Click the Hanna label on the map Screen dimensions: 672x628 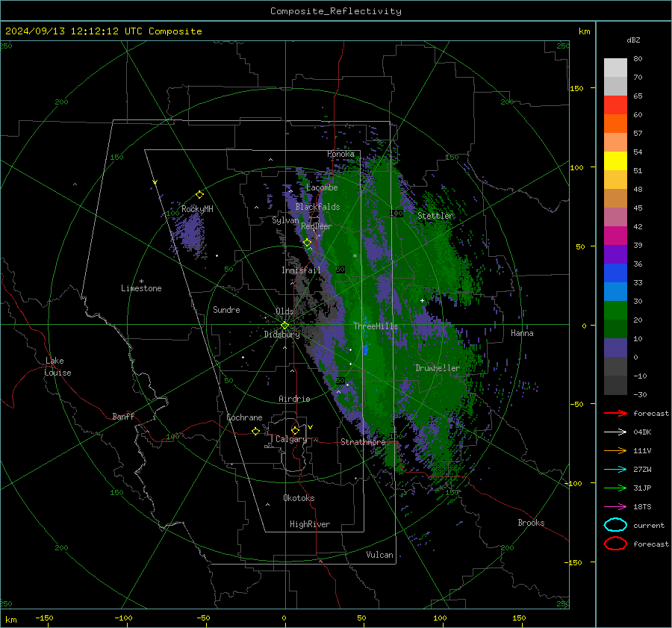coord(522,333)
